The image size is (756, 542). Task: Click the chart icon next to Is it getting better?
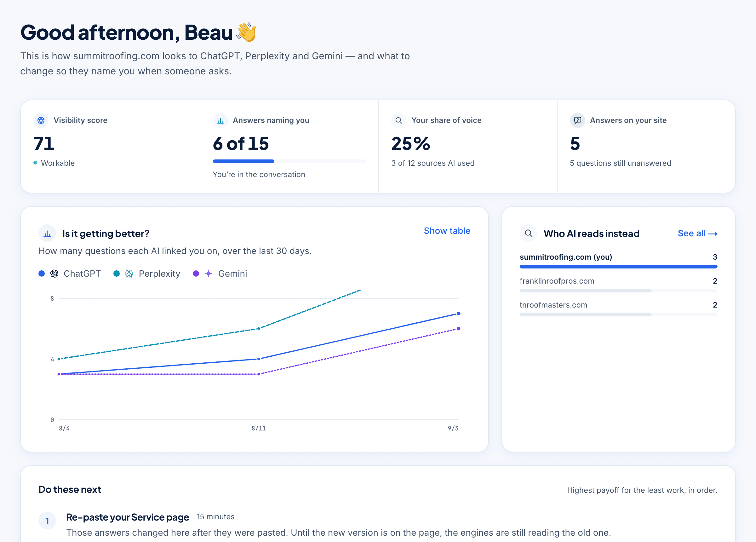coord(47,234)
